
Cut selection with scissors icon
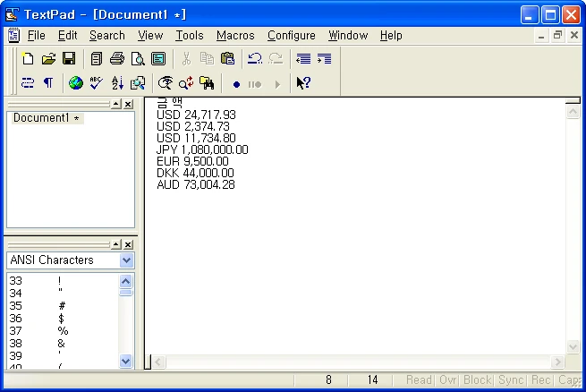coord(186,59)
